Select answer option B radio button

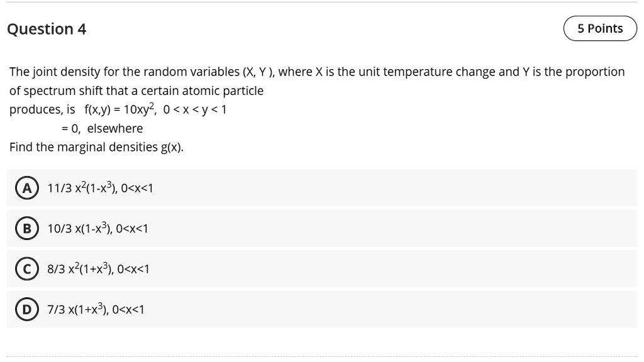pos(25,228)
